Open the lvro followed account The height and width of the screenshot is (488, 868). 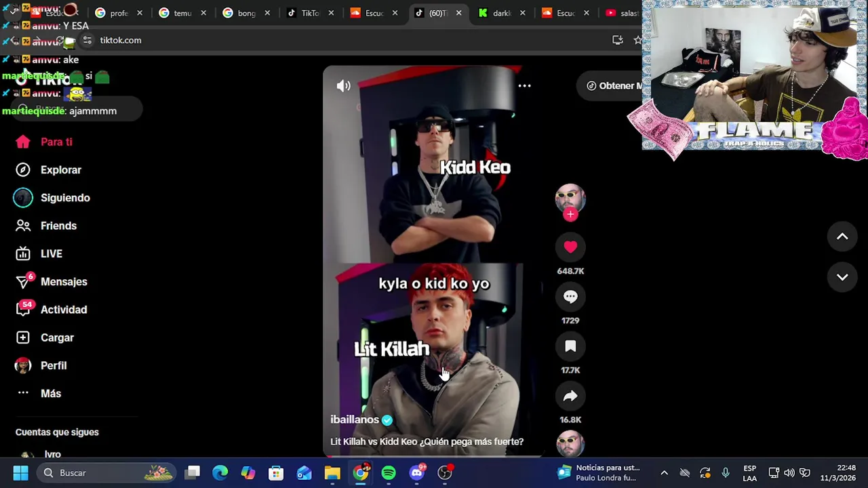[52, 453]
